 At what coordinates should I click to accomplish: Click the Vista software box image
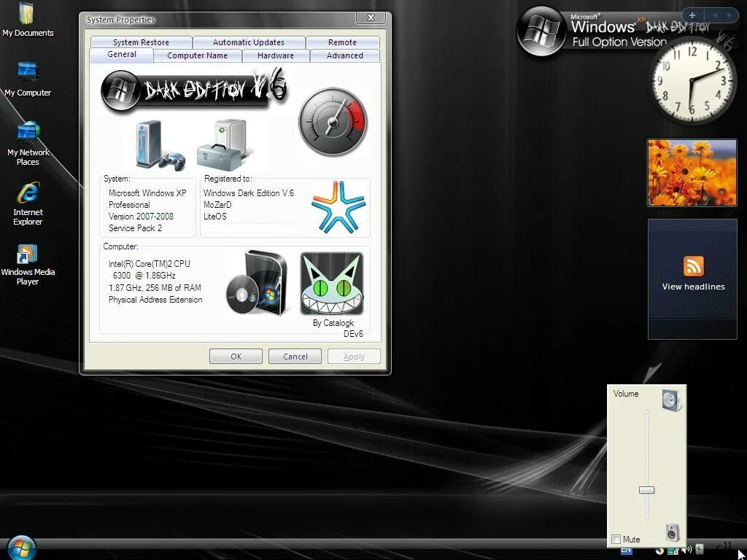point(258,284)
